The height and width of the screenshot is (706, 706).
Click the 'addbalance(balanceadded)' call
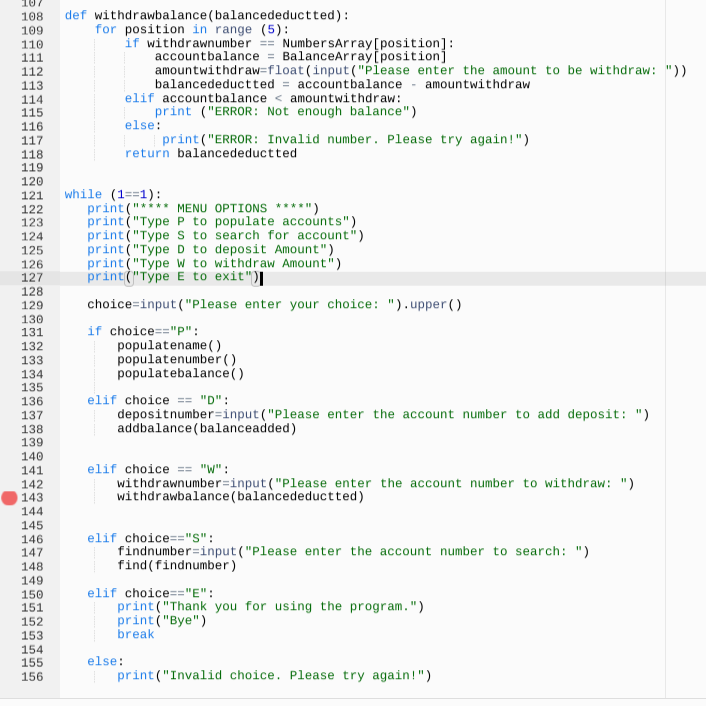[x=207, y=428]
